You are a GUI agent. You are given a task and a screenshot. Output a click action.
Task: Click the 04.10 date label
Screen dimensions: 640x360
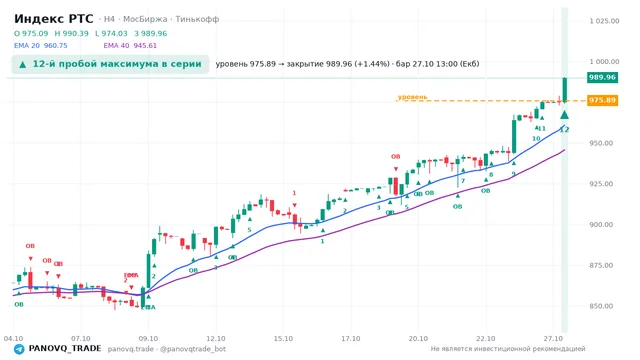(13, 339)
